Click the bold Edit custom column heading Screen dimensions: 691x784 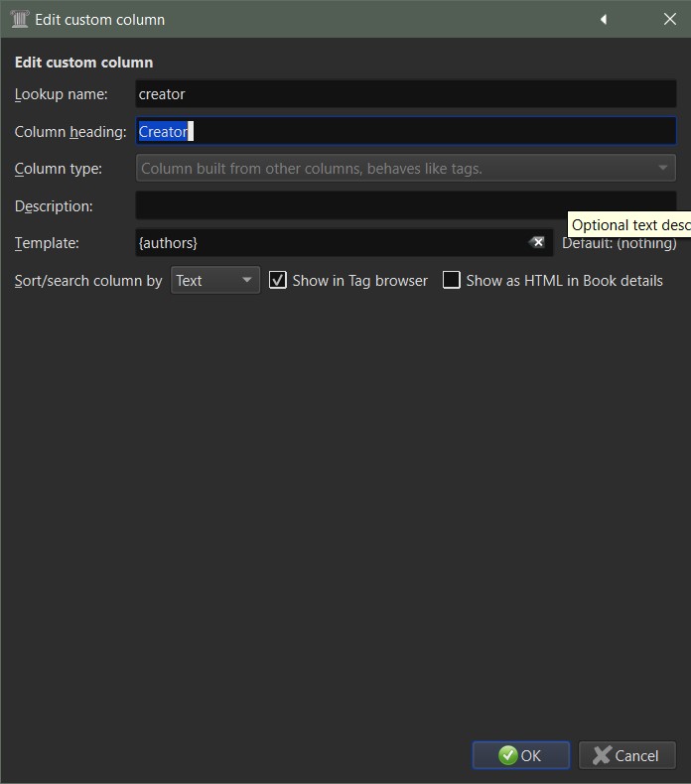click(84, 63)
